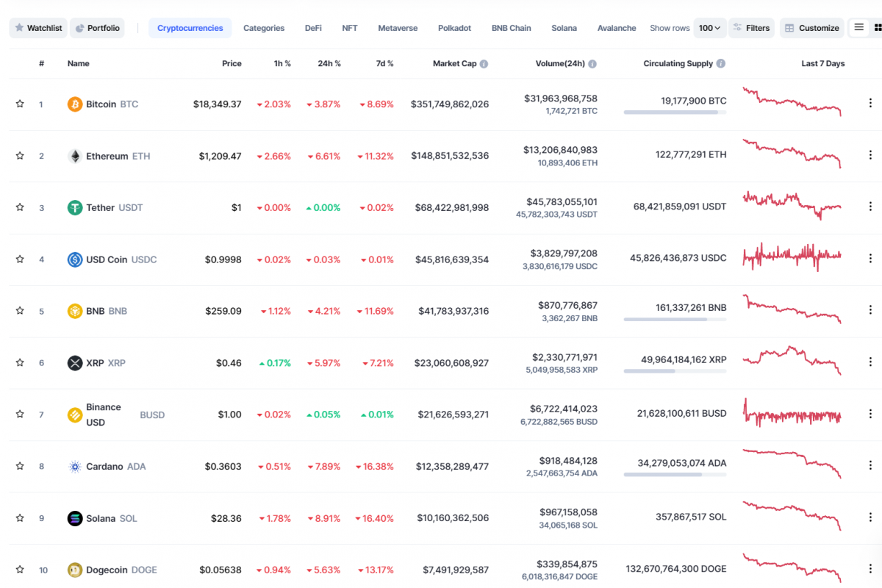Open more options for Solana row

click(x=870, y=517)
